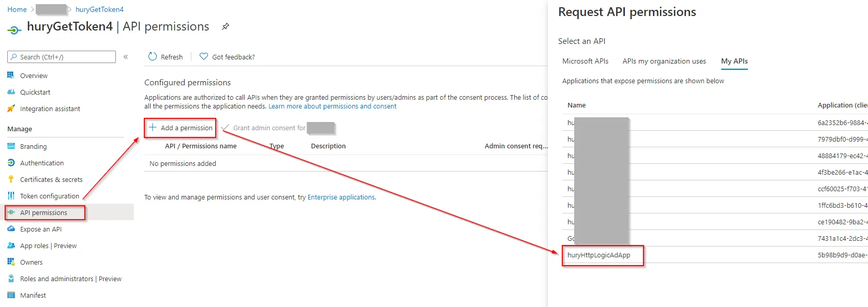
Task: Click the Description column header
Action: point(328,146)
